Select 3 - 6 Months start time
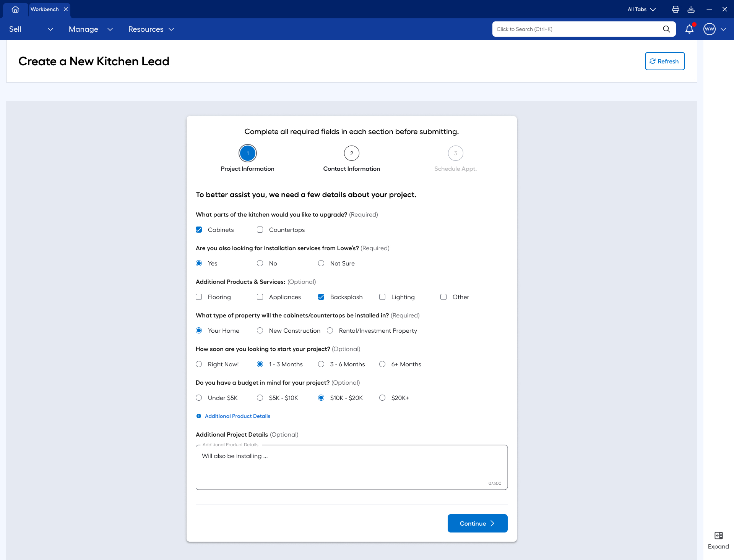Image resolution: width=734 pixels, height=560 pixels. (321, 364)
